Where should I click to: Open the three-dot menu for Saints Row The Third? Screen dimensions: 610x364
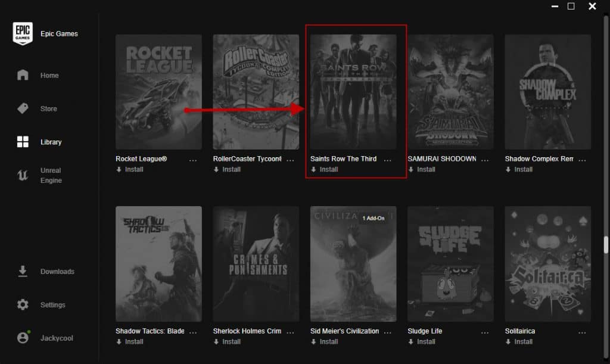(x=387, y=160)
